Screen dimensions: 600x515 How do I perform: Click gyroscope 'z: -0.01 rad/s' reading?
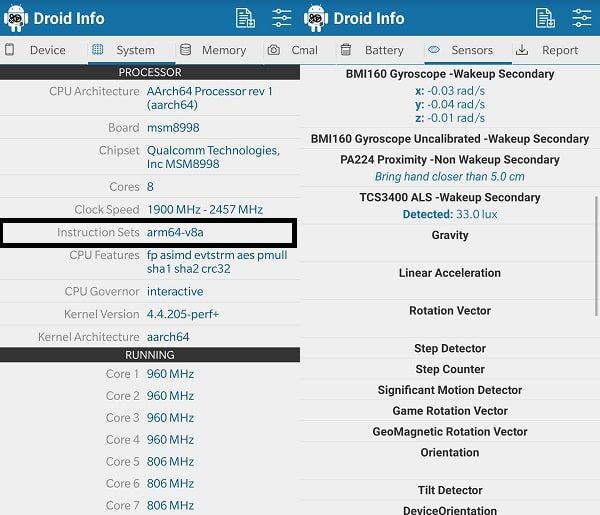pyautogui.click(x=450, y=118)
